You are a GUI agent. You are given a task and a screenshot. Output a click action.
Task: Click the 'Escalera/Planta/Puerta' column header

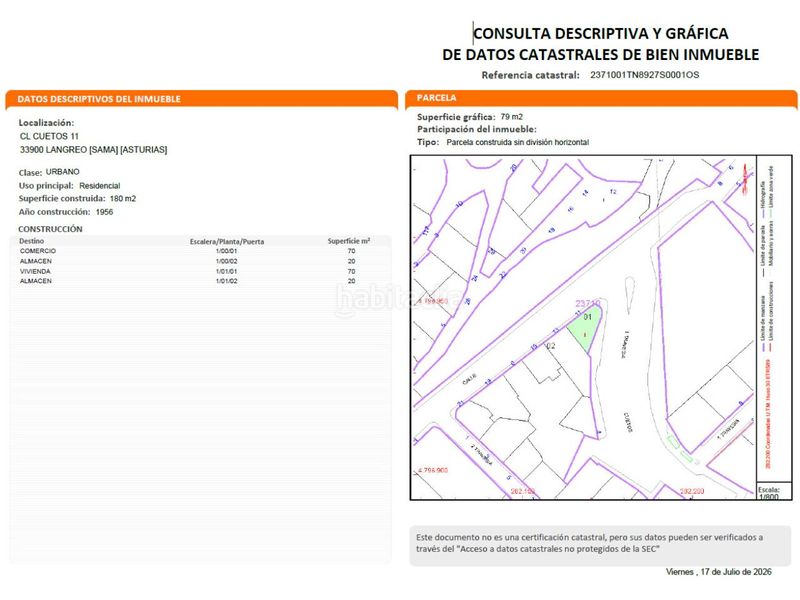pos(227,241)
